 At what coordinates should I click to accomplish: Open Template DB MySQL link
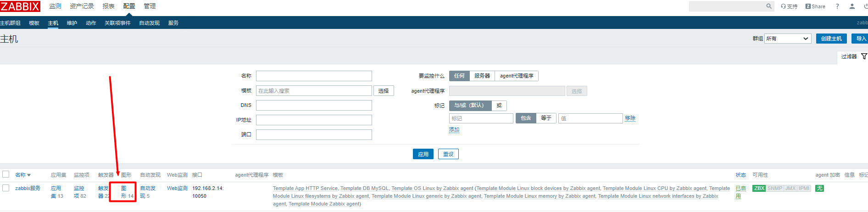point(364,188)
